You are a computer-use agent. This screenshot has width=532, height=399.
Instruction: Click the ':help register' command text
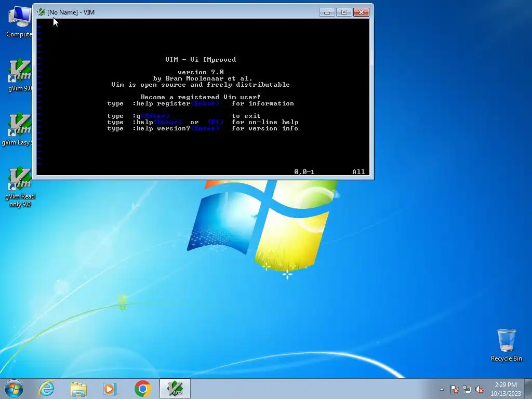click(161, 103)
